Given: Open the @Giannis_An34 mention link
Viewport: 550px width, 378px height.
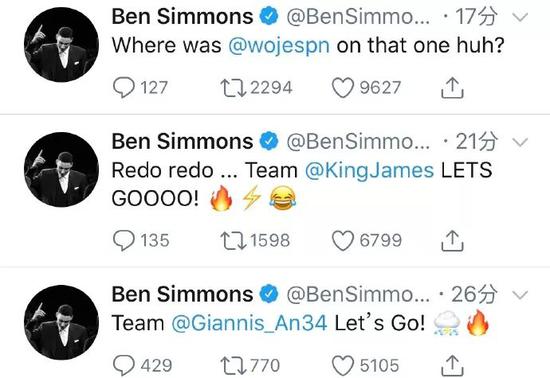Looking at the screenshot, I should pyautogui.click(x=249, y=323).
